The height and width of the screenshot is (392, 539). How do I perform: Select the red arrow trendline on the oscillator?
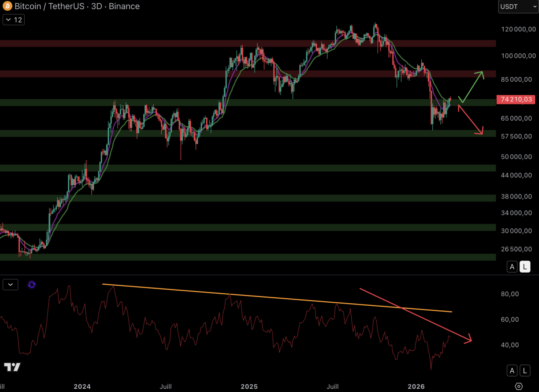tap(414, 314)
